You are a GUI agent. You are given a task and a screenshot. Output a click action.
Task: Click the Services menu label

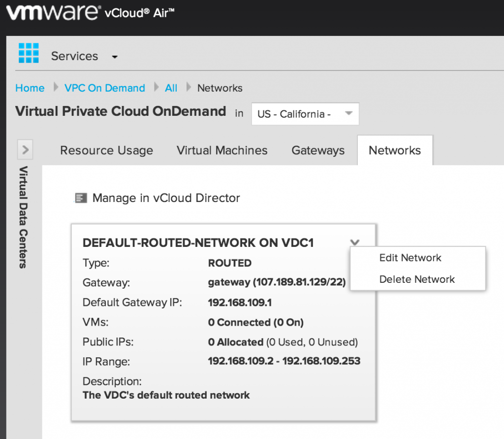click(74, 57)
